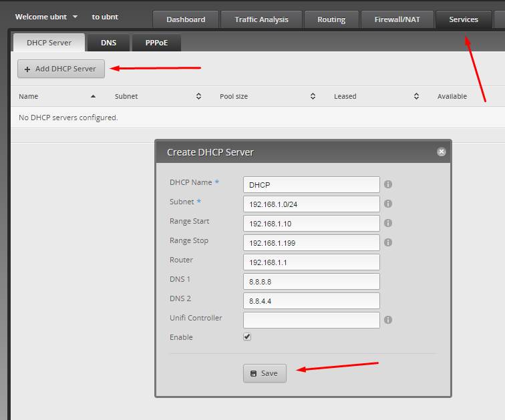Sort table by Subnet column arrows

click(x=198, y=96)
